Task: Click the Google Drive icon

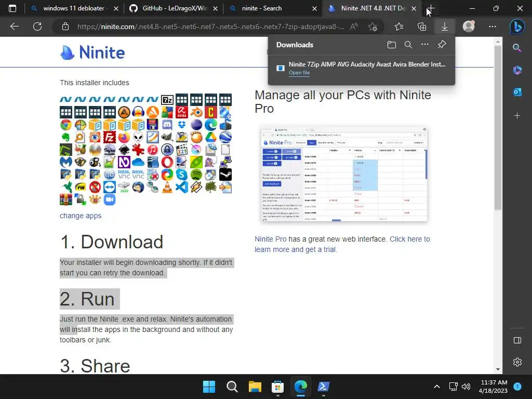Action: [x=211, y=137]
